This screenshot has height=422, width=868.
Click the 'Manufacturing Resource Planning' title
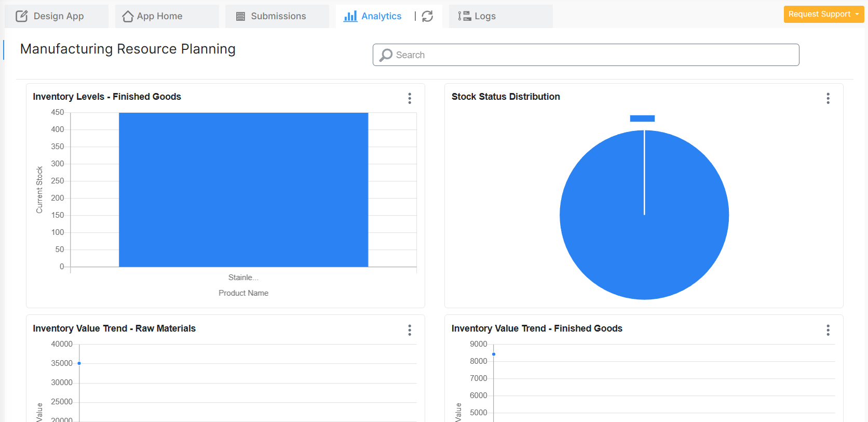(x=128, y=49)
